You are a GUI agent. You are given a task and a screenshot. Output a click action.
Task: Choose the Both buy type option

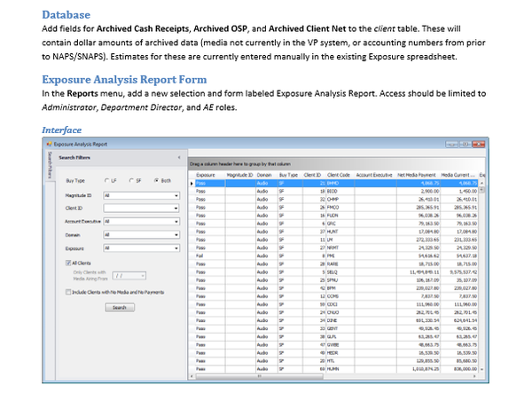click(158, 180)
